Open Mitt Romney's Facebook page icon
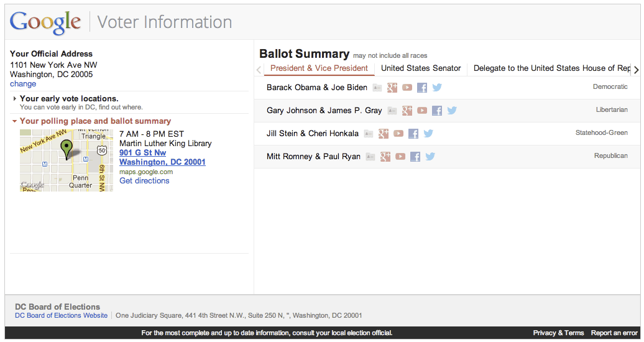The image size is (644, 342). click(415, 157)
